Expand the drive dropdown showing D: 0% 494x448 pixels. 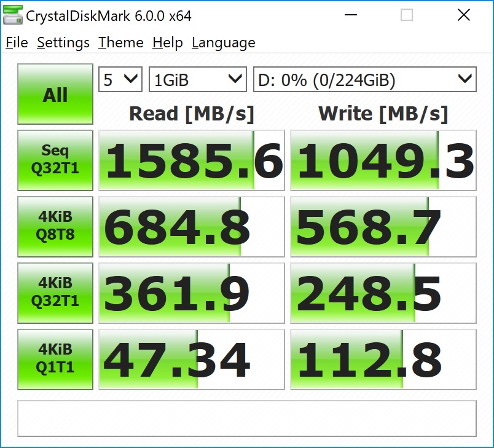pyautogui.click(x=365, y=79)
